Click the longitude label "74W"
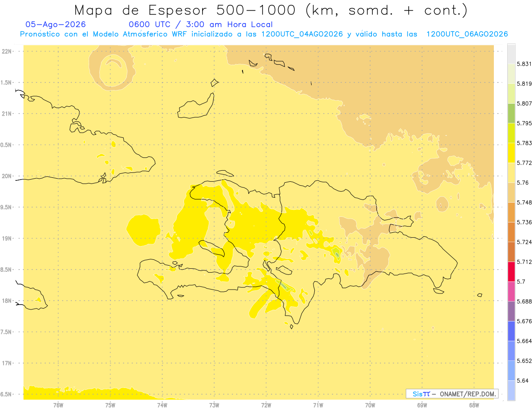532x411 pixels. tap(162, 405)
